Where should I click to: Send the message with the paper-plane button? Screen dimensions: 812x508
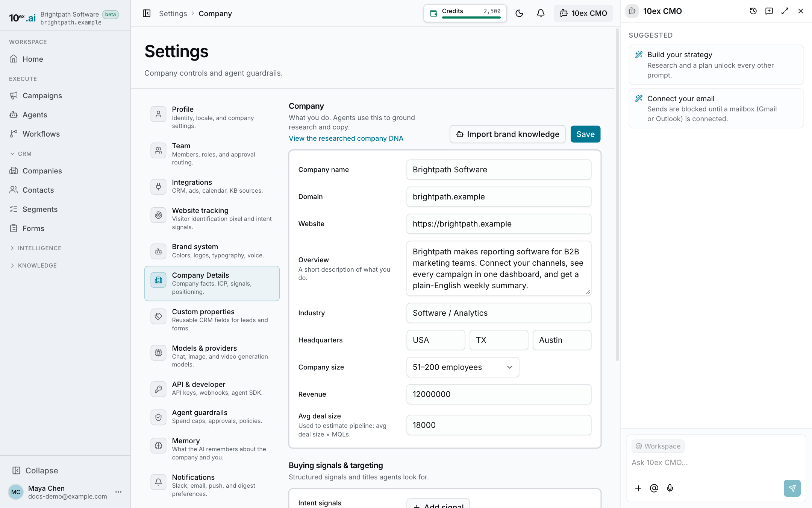pyautogui.click(x=792, y=488)
